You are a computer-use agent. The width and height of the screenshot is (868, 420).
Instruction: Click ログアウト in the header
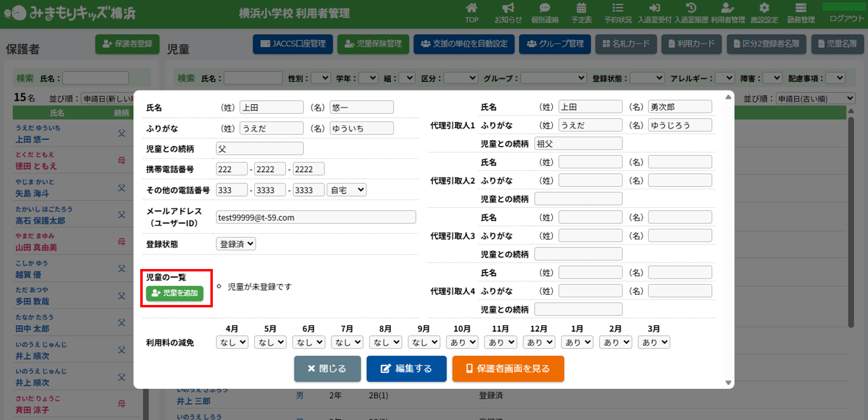coord(846,18)
